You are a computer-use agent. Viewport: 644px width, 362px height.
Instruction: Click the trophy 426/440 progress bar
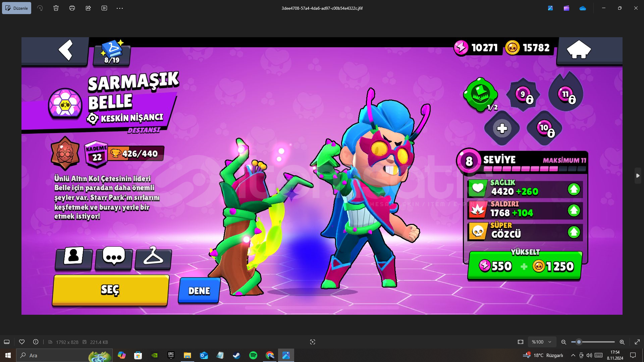[x=136, y=154]
